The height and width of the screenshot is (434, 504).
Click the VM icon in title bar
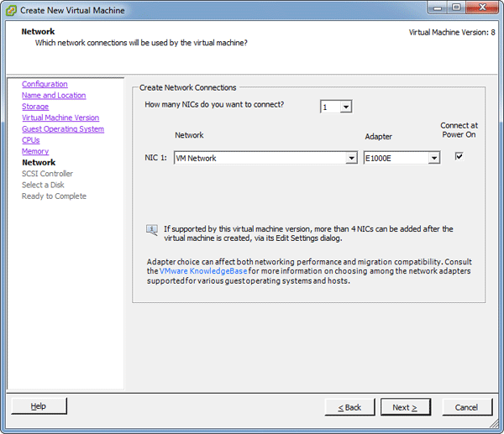(x=11, y=10)
